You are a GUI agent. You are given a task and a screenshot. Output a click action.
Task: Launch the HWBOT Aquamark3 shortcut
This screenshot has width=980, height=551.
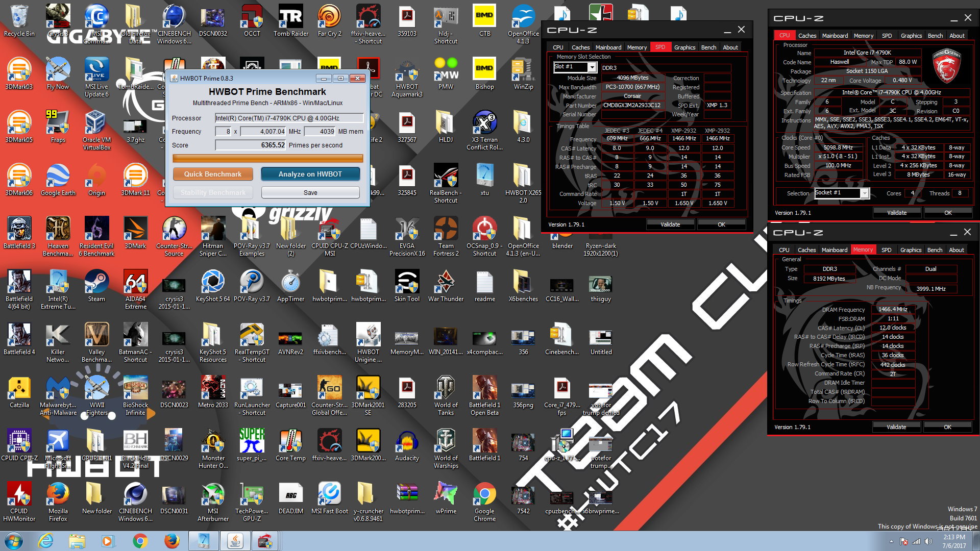407,77
